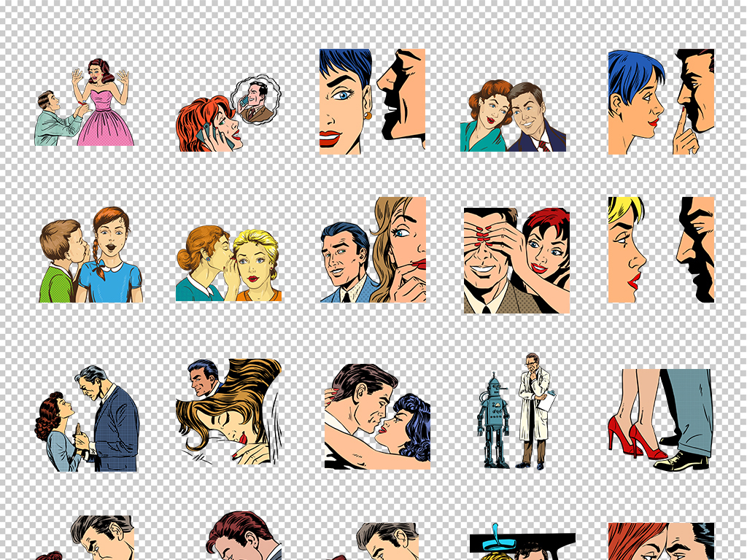Click the embracing couple about to kiss
The width and height of the screenshot is (747, 560).
[377, 416]
